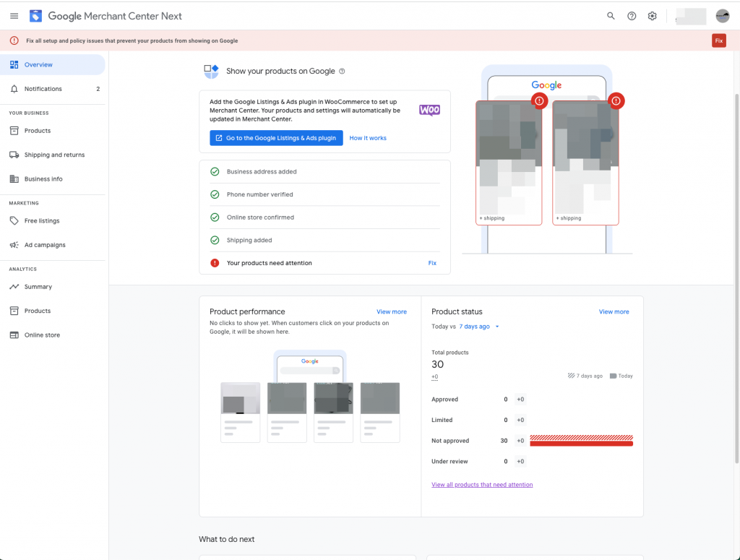Click the Summary trend line icon

[14, 286]
